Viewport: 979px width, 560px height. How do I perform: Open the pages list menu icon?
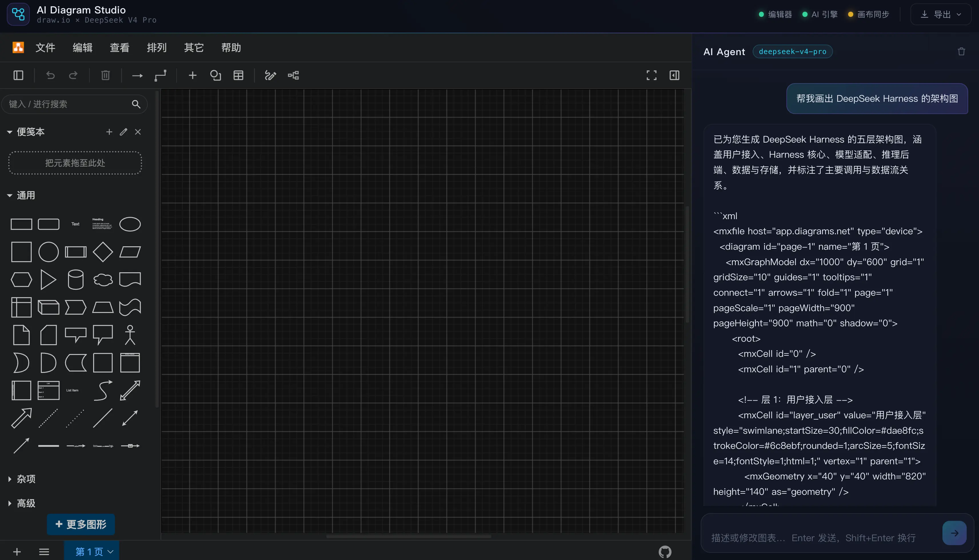(44, 552)
